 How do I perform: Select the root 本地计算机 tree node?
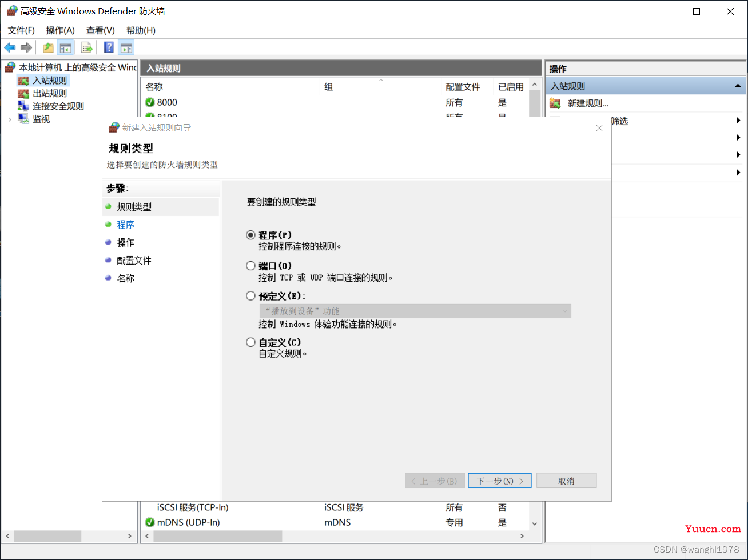[x=78, y=67]
